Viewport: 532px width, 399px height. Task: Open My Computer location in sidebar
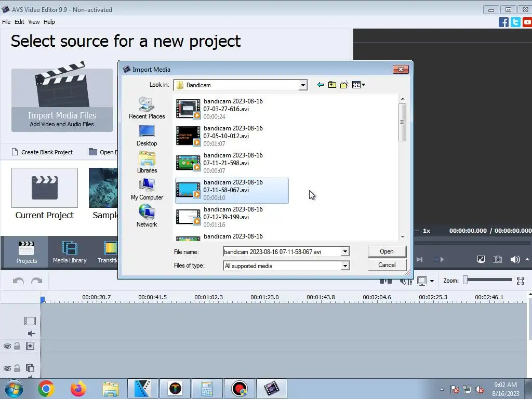(147, 189)
